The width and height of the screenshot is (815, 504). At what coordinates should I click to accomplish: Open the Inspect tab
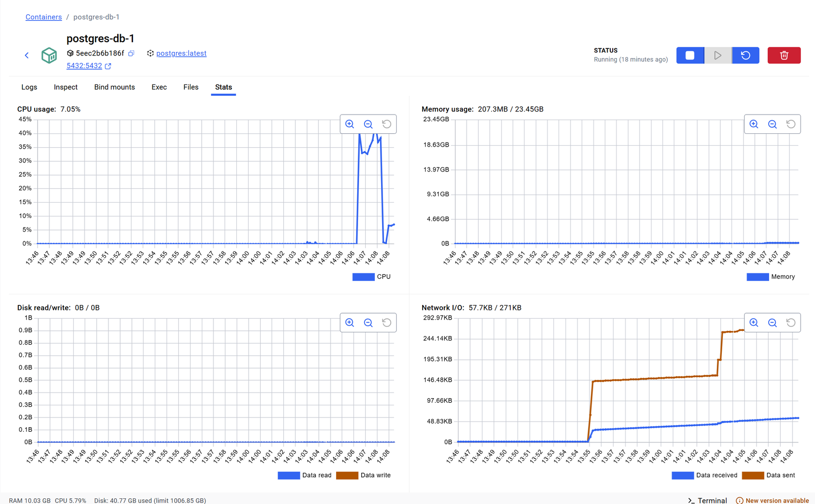coord(66,87)
